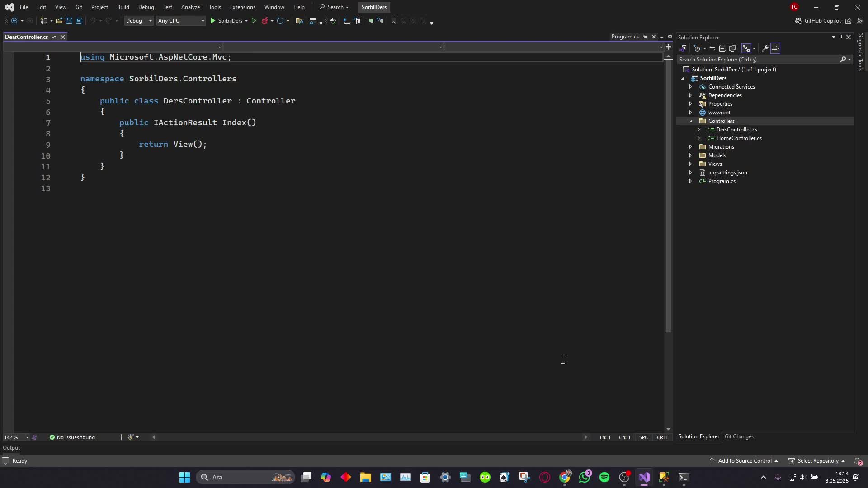This screenshot has height=488, width=868.
Task: Open the Debug menu
Action: pos(146,7)
